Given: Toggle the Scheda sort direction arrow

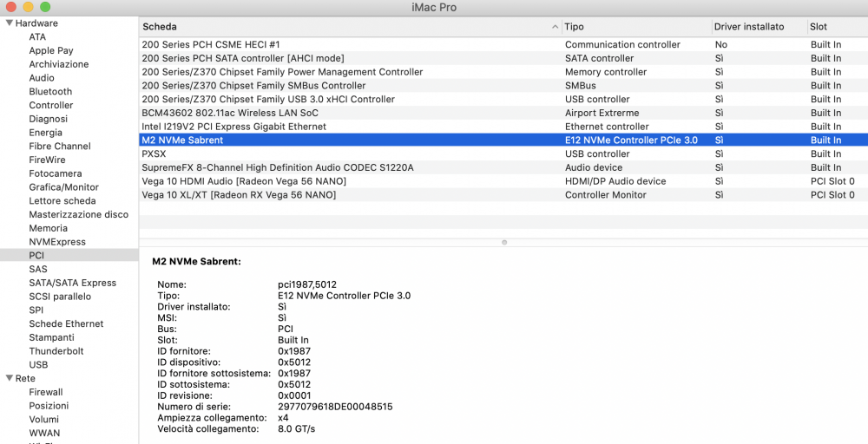Looking at the screenshot, I should pyautogui.click(x=555, y=27).
